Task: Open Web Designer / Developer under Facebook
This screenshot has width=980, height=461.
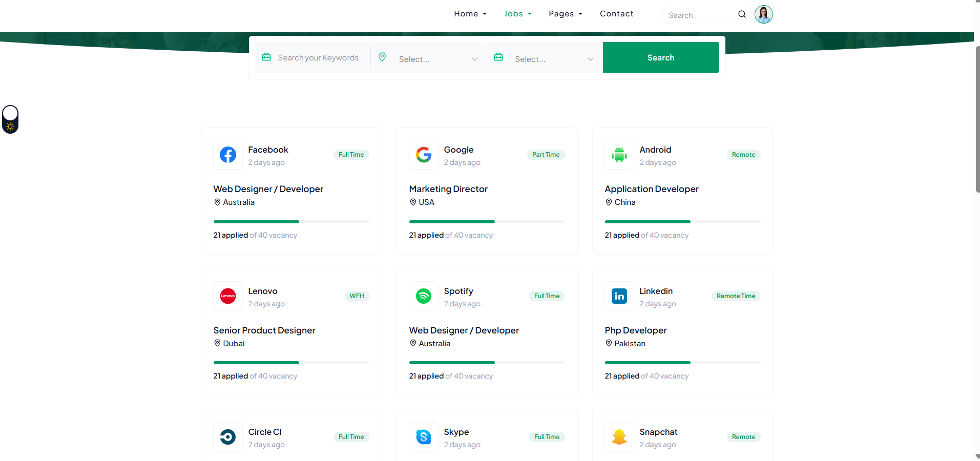Action: pyautogui.click(x=268, y=189)
